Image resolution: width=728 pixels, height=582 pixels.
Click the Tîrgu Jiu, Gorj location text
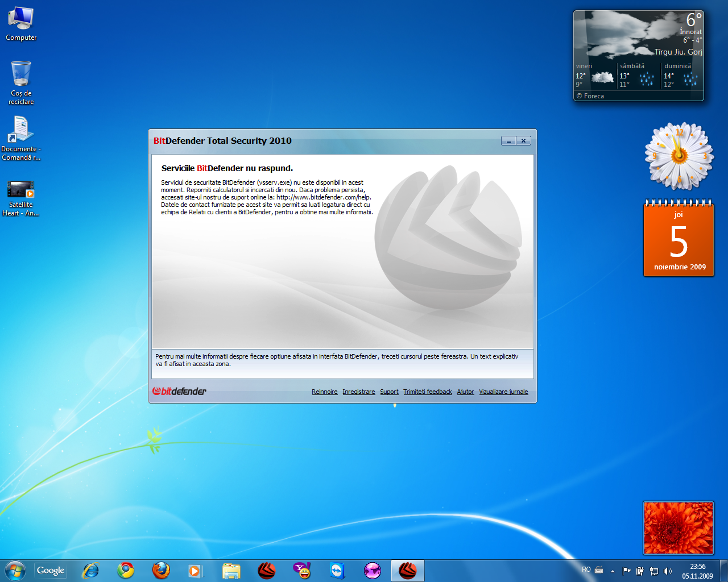pyautogui.click(x=678, y=52)
